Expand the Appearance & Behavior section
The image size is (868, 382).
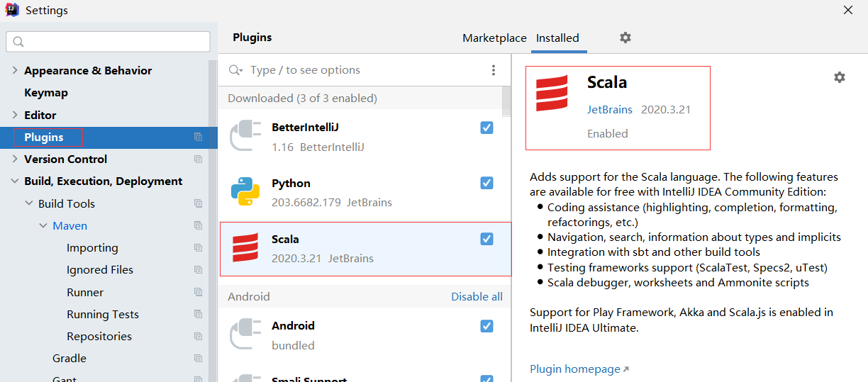15,71
